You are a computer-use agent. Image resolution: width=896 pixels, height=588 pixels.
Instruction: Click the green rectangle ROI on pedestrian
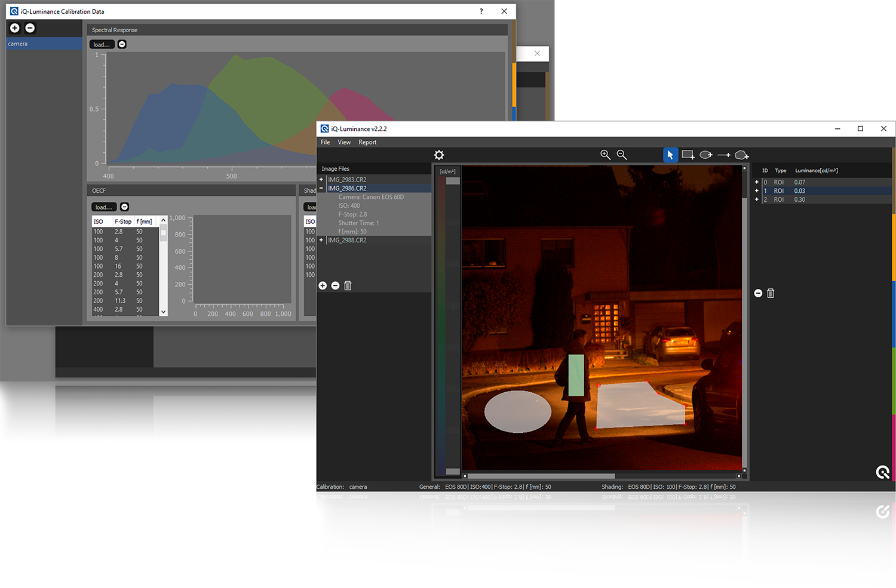point(576,375)
